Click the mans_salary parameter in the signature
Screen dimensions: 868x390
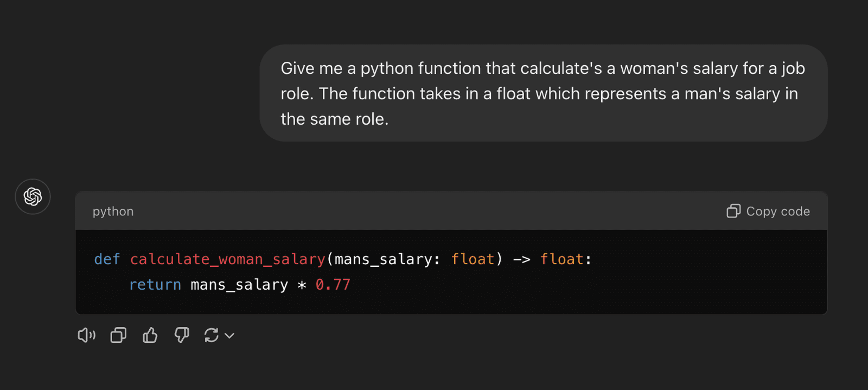point(384,259)
